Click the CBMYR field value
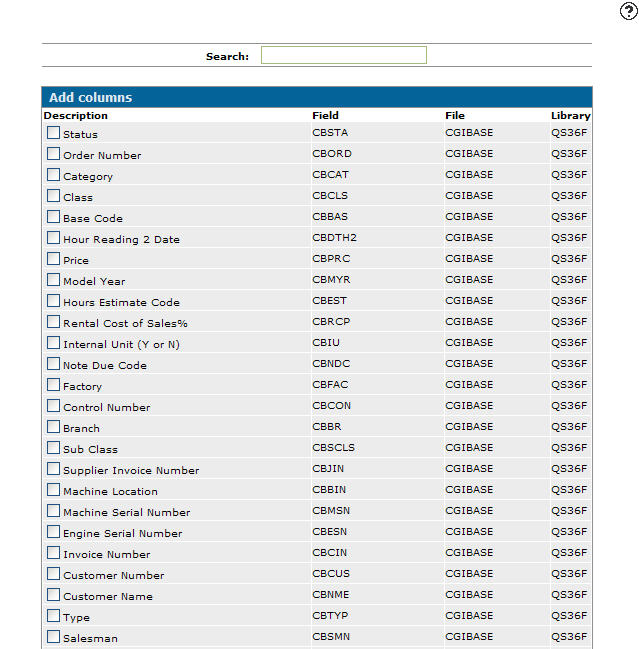 (x=331, y=279)
